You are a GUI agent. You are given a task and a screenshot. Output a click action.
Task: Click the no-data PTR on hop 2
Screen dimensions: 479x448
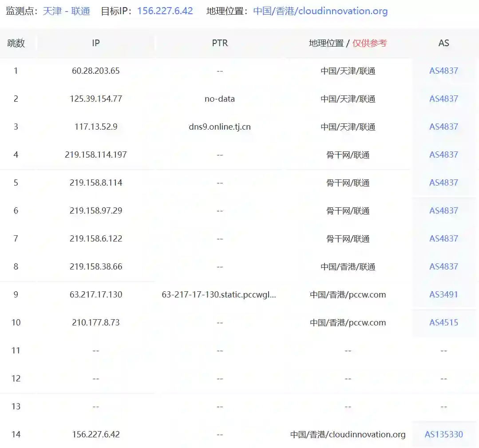click(x=220, y=99)
